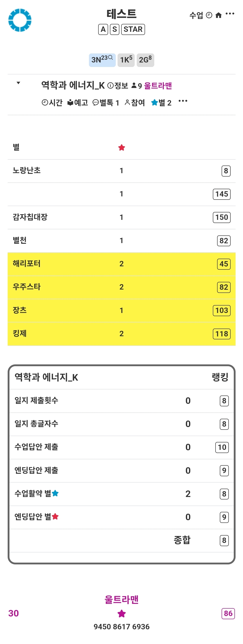
Task: Open 예고 book icon
Action: 78,103
